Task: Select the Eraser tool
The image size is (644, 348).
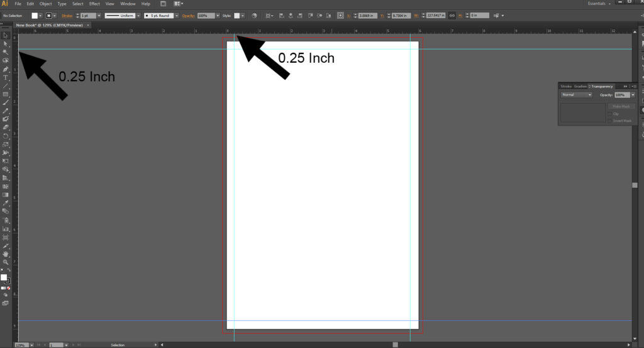Action: tap(5, 128)
